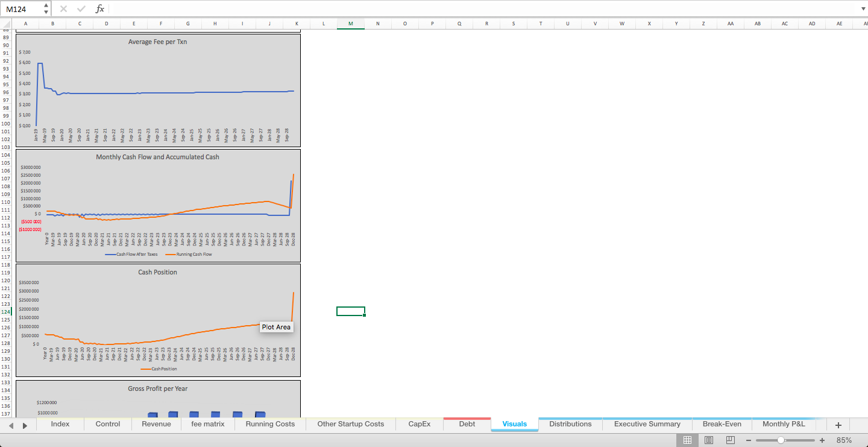The image size is (868, 447).
Task: Open the Break-Even sheet tab
Action: [x=722, y=424]
